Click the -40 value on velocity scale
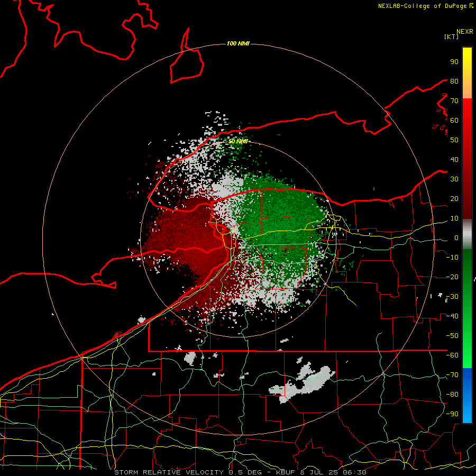The height and width of the screenshot is (476, 476). (x=452, y=316)
